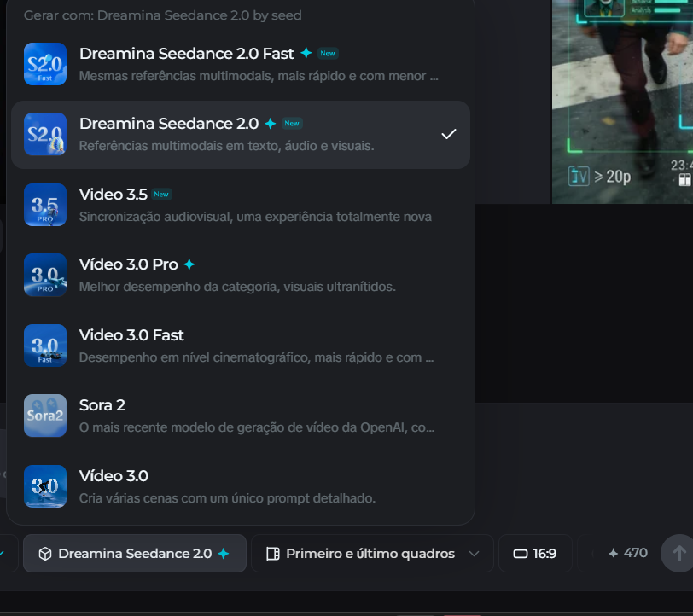Click the Dreamina Seedance 2.0 Fast model icon

click(x=45, y=64)
